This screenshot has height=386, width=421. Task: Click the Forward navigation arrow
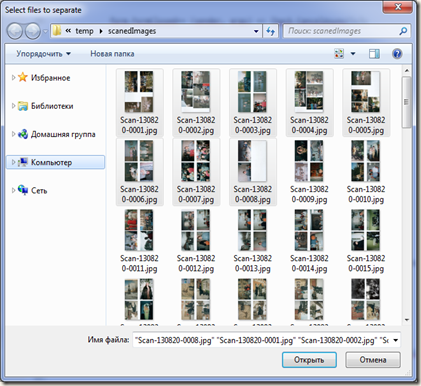point(33,31)
